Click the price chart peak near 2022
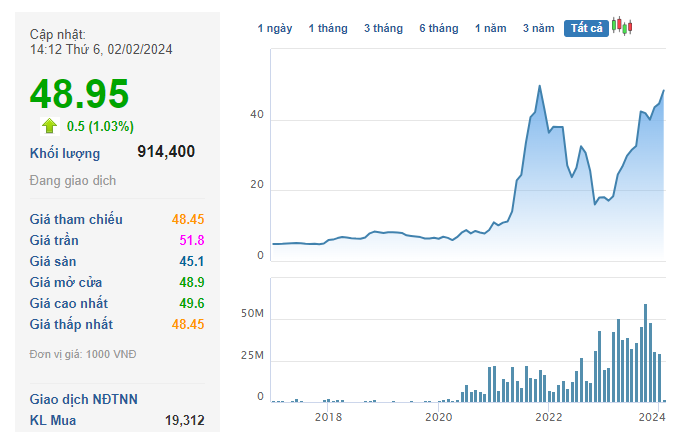 pos(540,87)
